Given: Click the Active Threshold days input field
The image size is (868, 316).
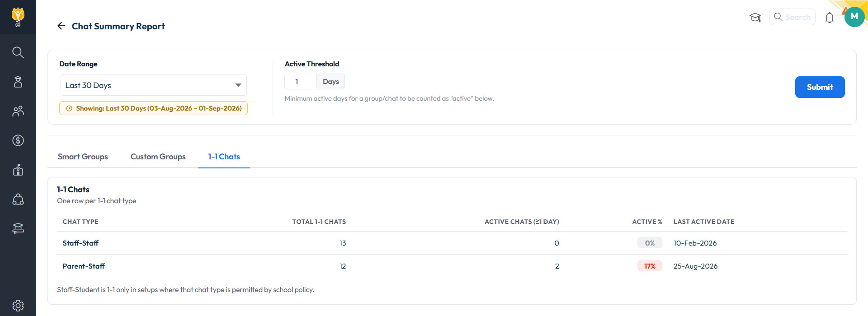Looking at the screenshot, I should tap(301, 81).
